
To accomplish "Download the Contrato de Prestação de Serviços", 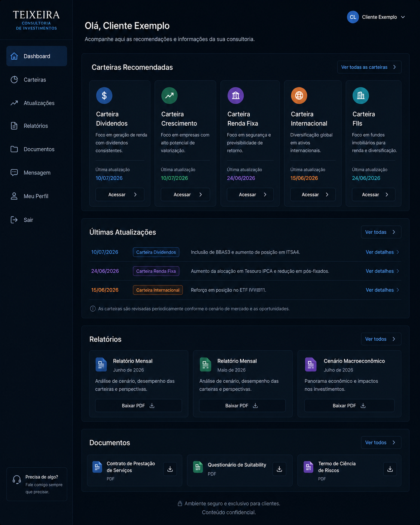I will point(170,469).
